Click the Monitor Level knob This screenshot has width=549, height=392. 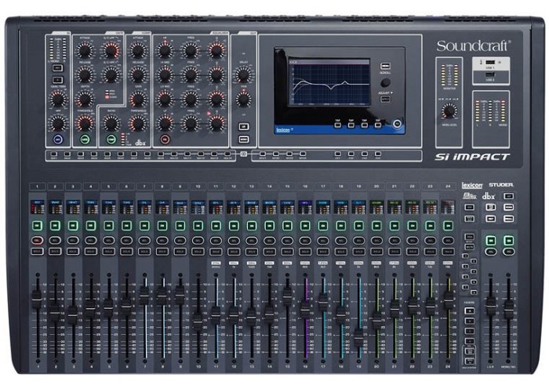(x=449, y=111)
